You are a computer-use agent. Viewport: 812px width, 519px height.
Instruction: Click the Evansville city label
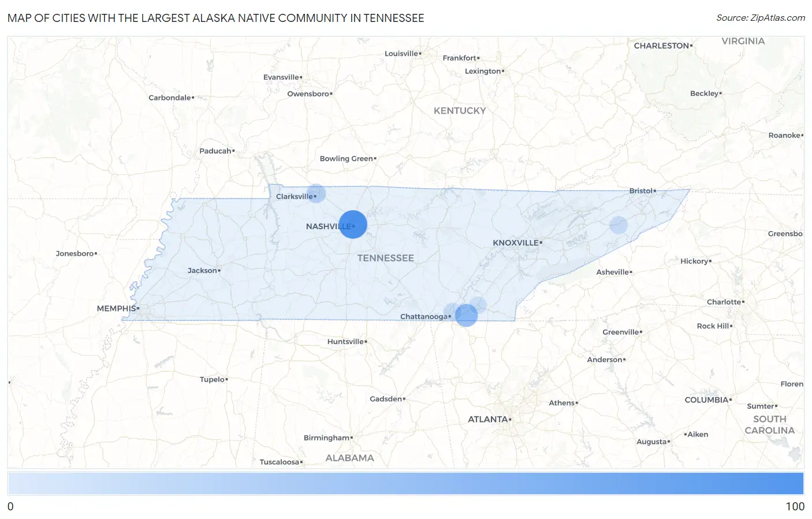[281, 77]
